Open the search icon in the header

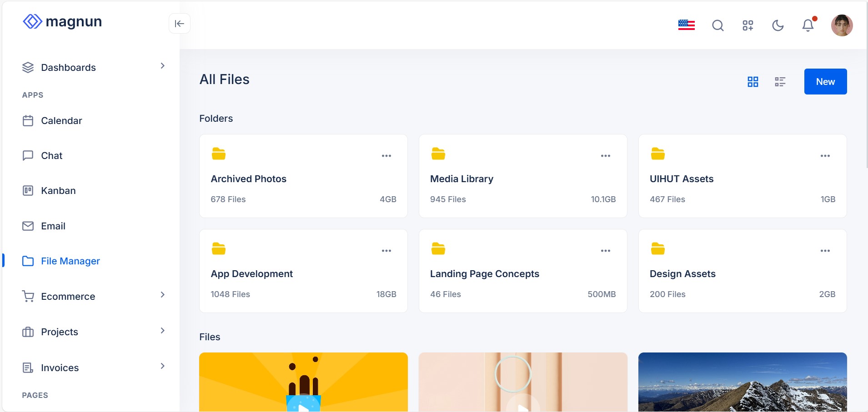717,25
